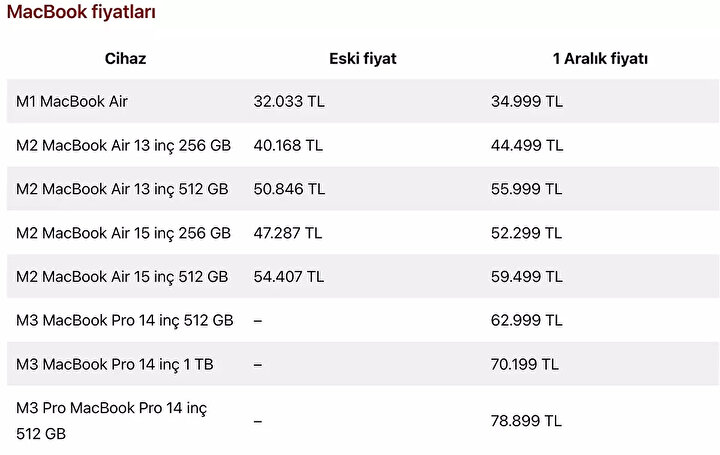The height and width of the screenshot is (455, 720).
Task: Select M2 MacBook Air 15 inç 512 GB
Action: (x=122, y=277)
